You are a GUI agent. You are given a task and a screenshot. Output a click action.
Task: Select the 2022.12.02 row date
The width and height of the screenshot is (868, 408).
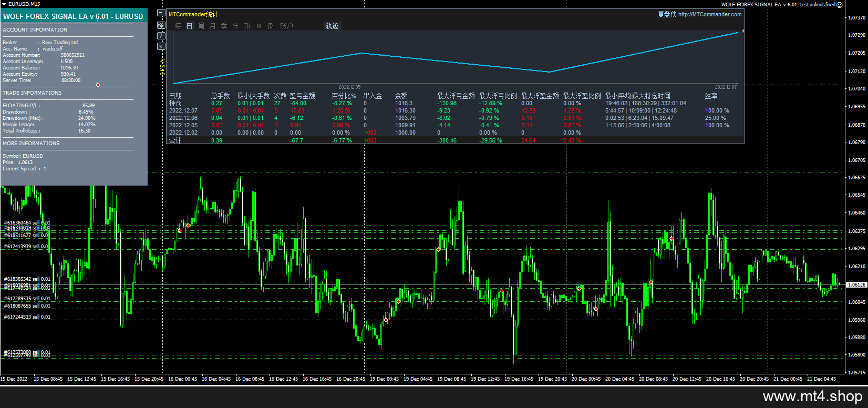click(x=183, y=132)
